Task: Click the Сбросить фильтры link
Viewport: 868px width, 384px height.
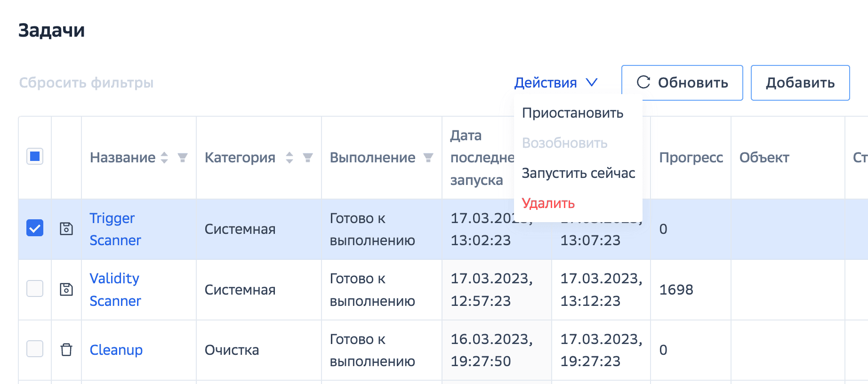Action: pyautogui.click(x=86, y=83)
